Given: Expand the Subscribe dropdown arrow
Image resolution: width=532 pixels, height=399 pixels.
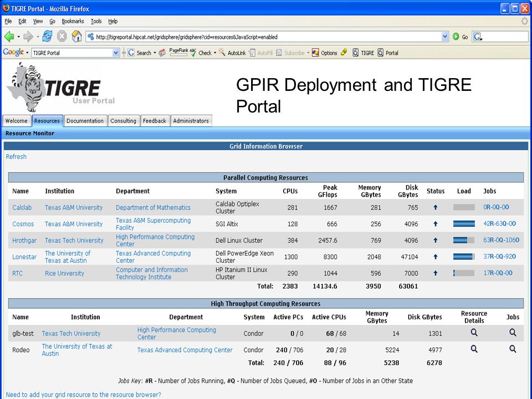Looking at the screenshot, I should (x=308, y=53).
